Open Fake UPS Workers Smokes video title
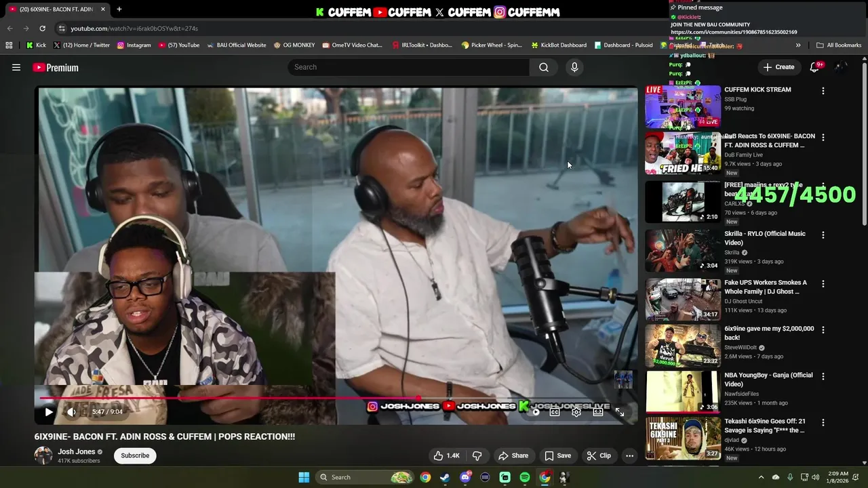868x488 pixels. click(x=766, y=287)
